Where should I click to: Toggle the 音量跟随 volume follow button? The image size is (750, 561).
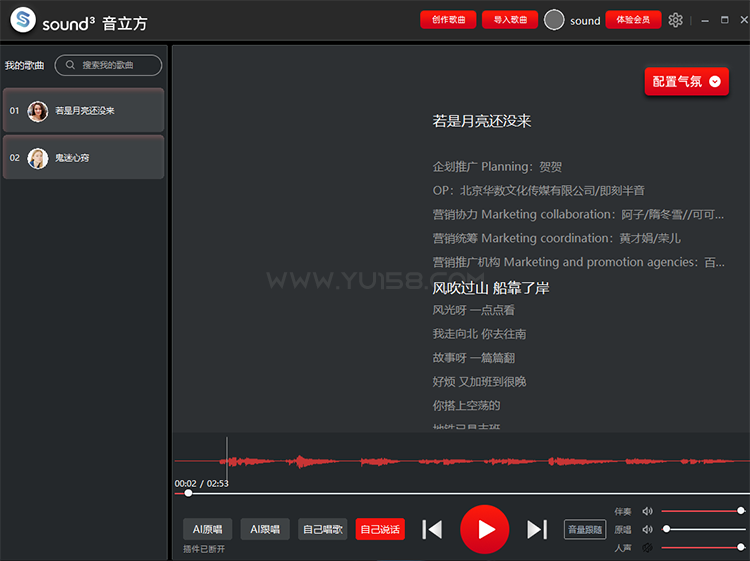[x=585, y=529]
